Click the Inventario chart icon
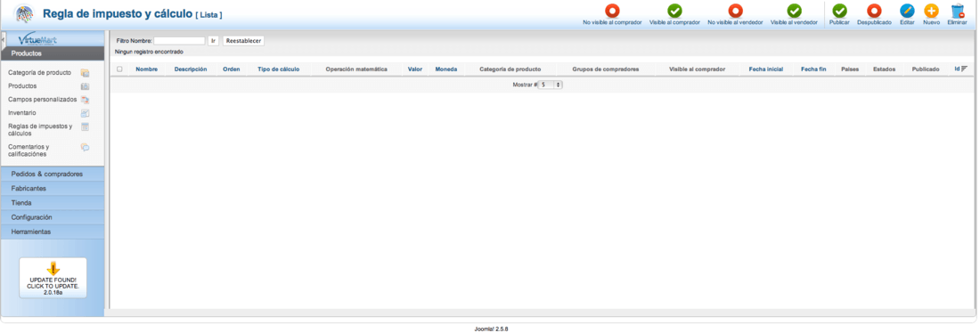The image size is (980, 333). (x=85, y=113)
